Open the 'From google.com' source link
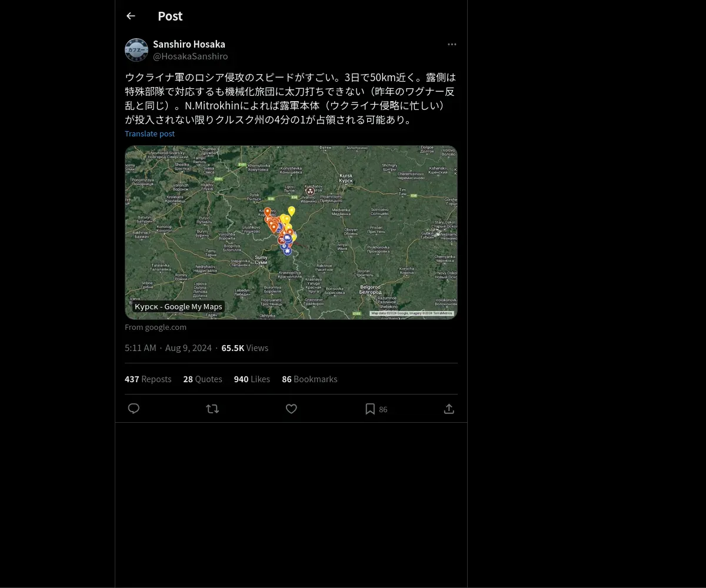 pos(155,327)
